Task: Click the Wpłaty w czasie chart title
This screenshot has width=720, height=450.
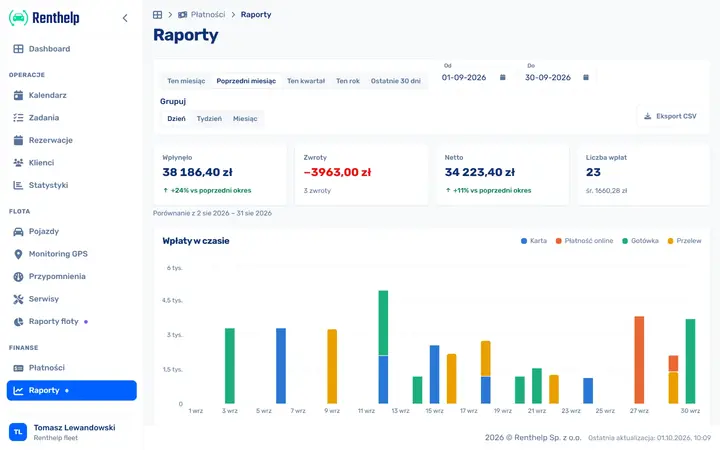Action: [196, 241]
